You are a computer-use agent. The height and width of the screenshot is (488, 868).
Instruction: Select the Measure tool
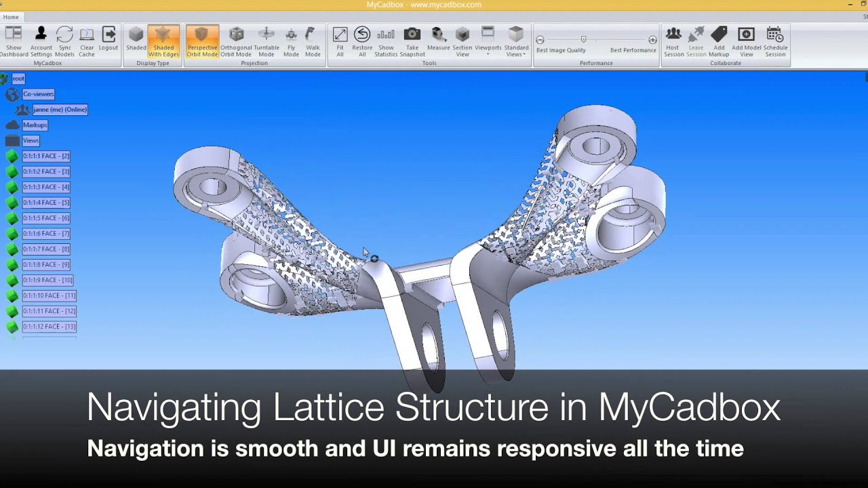tap(438, 39)
